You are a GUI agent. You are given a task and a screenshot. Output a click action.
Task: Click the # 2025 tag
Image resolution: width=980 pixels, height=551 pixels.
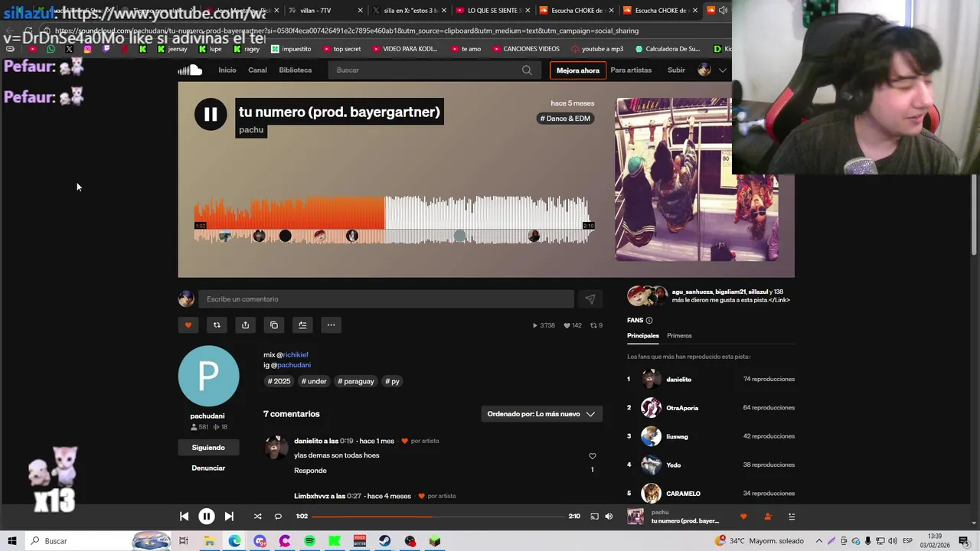tap(279, 381)
